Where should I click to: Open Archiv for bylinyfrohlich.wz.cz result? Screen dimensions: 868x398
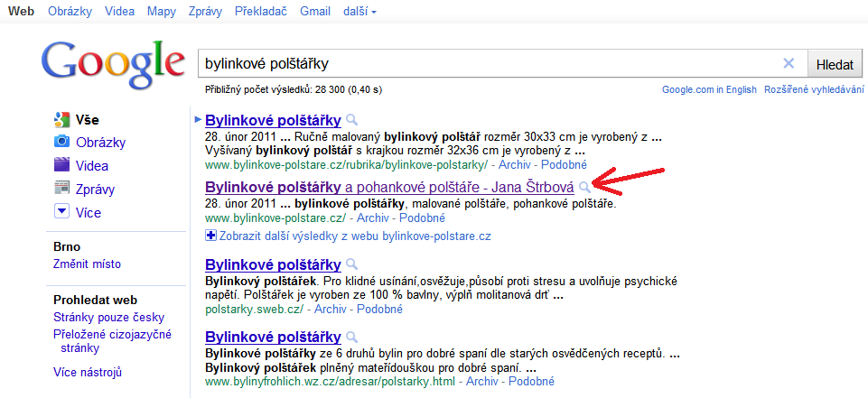(482, 382)
